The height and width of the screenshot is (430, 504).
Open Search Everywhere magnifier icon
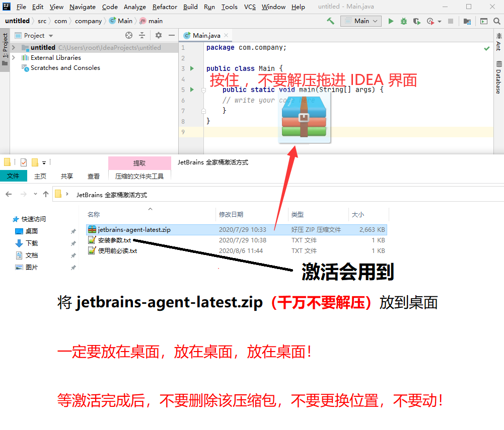coord(496,21)
